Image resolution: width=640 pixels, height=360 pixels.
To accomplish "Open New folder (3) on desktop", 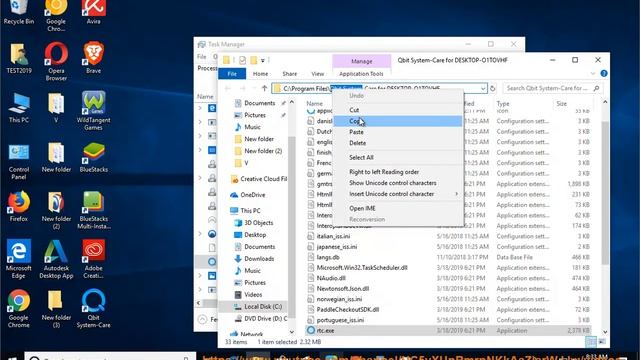I will coord(56,309).
